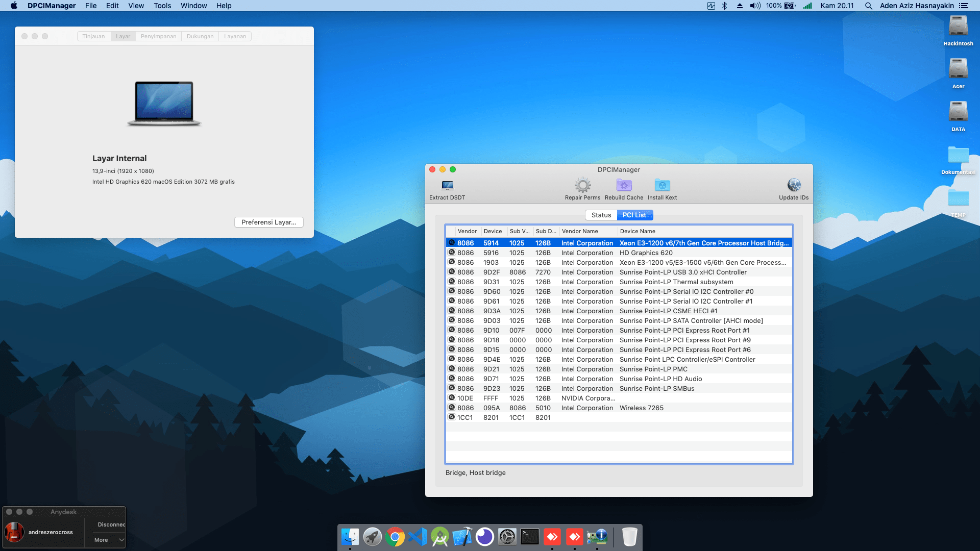Open Visual Studio Code from the Dock
Viewport: 980px width, 551px height.
[418, 537]
